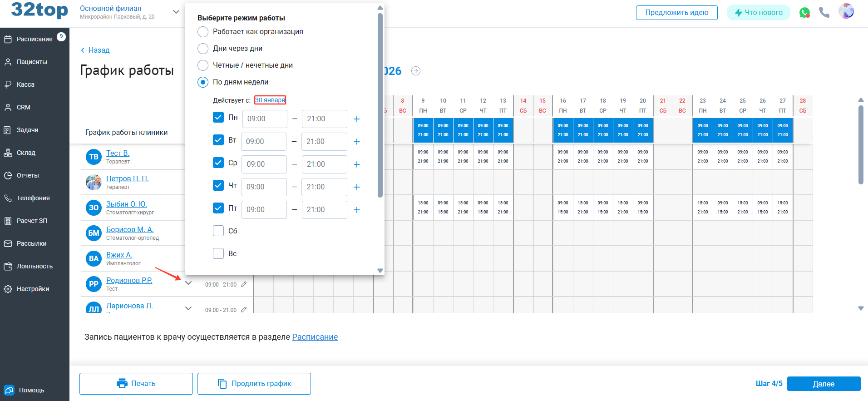Click the Вт start time field
Screen dimensions: 868x401
(x=263, y=142)
